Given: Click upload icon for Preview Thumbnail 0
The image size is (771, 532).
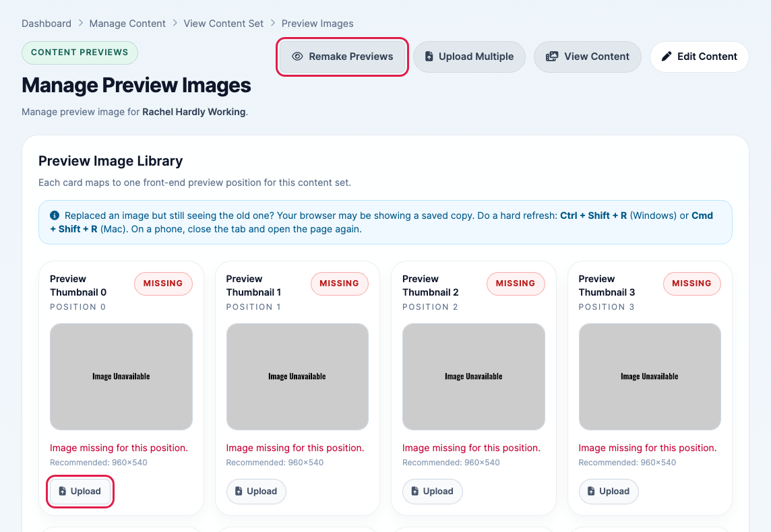Looking at the screenshot, I should coord(63,491).
